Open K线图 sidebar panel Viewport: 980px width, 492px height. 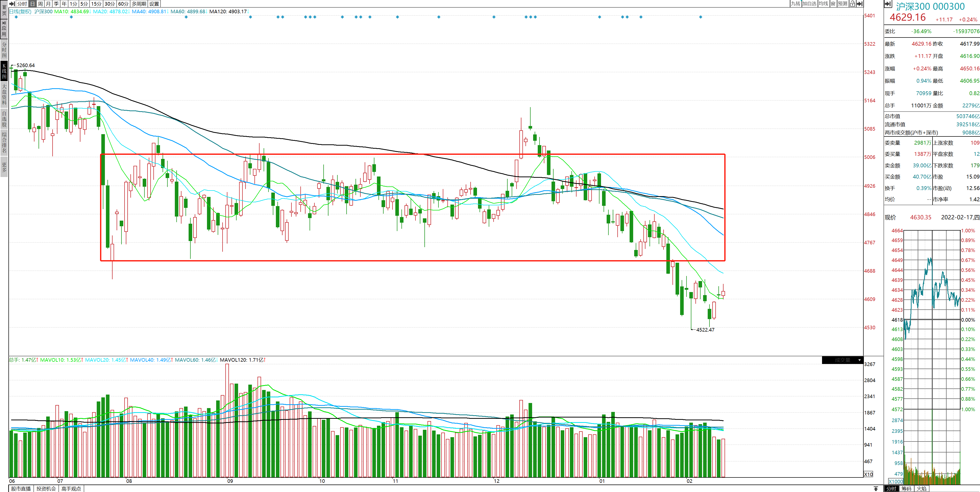point(4,71)
